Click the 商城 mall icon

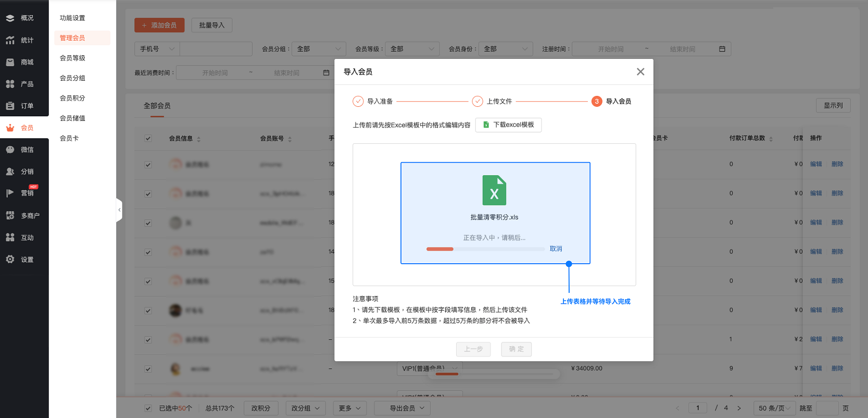pos(10,62)
